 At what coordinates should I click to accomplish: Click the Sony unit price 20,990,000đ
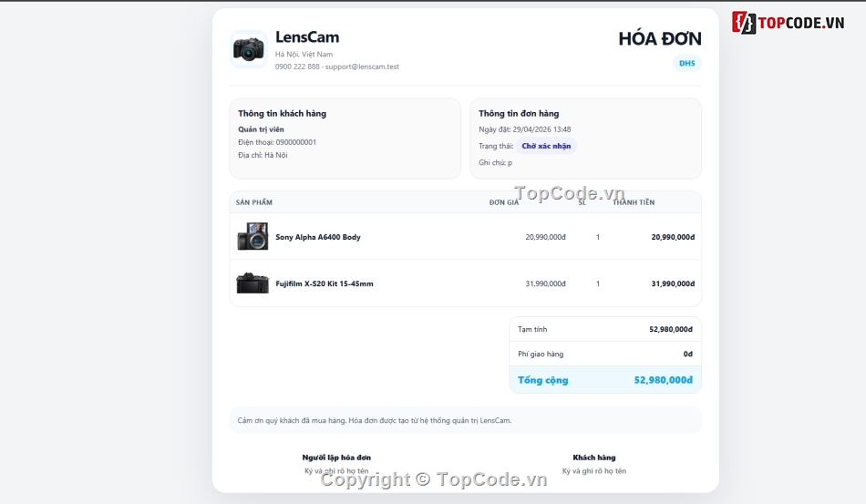click(x=546, y=237)
